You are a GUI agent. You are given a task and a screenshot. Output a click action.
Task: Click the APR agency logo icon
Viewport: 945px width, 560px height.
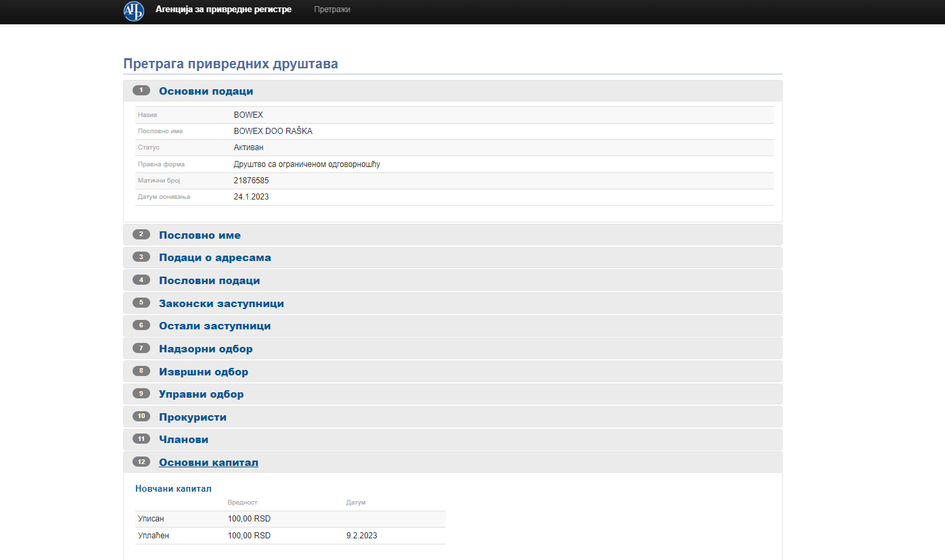coord(134,11)
